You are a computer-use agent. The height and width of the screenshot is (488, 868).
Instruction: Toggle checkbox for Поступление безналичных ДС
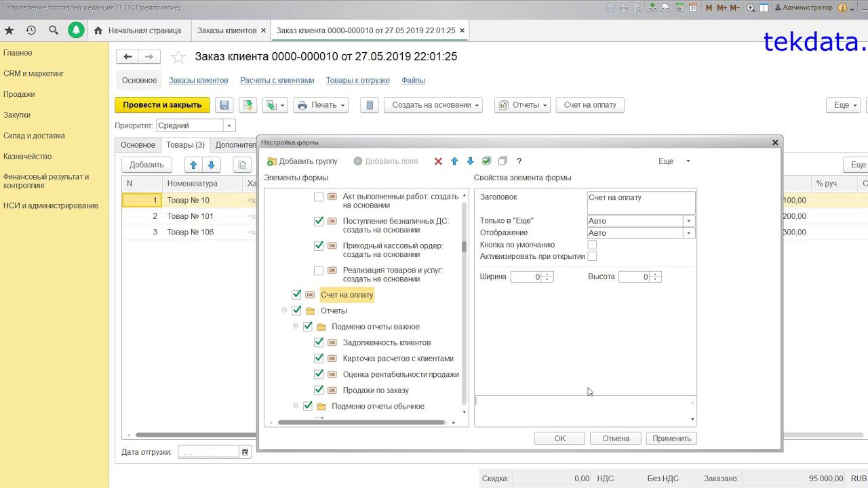(x=319, y=221)
